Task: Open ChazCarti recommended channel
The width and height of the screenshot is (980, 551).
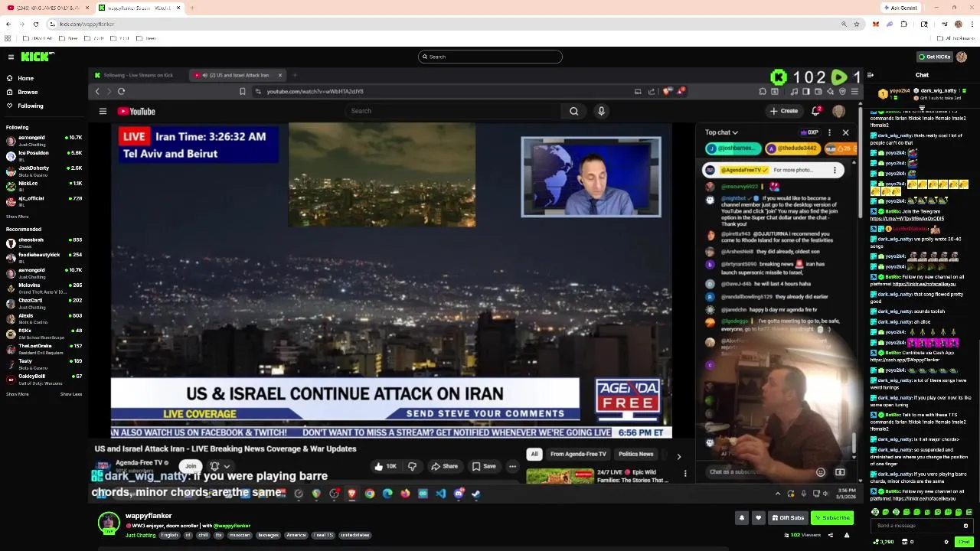Action: [x=44, y=303]
